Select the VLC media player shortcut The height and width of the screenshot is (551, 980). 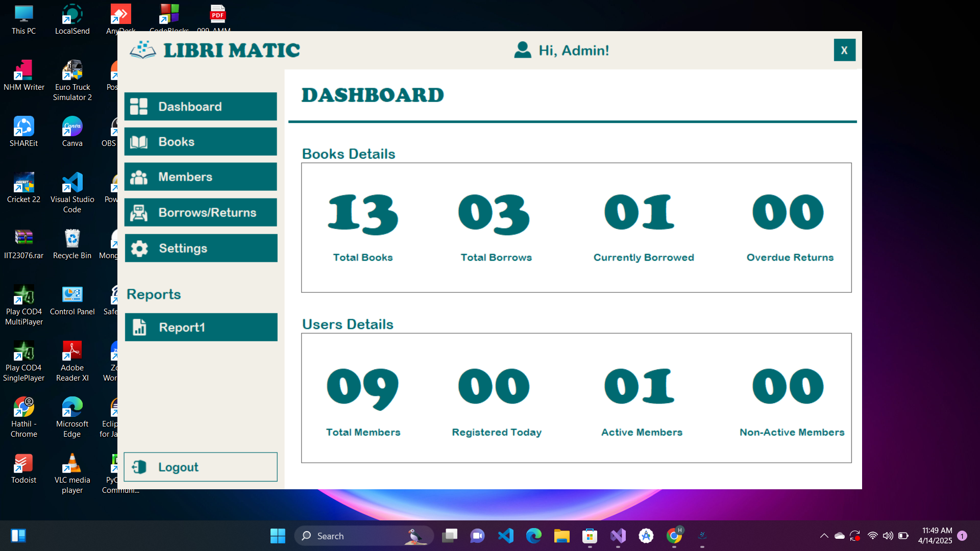tap(72, 474)
